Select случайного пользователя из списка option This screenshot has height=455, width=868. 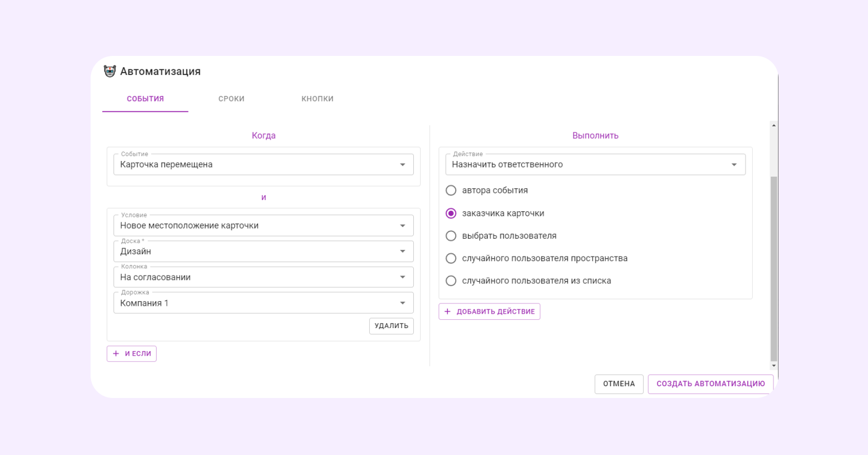451,281
